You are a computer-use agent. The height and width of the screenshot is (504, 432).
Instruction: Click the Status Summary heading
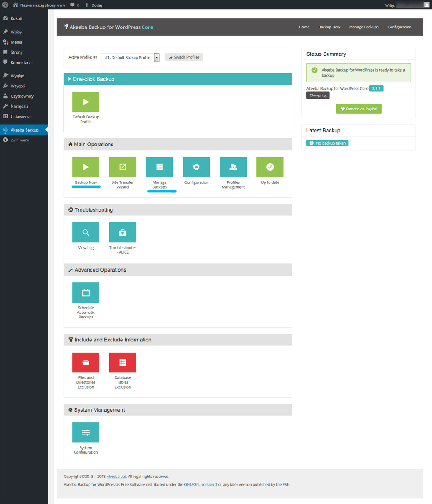(x=326, y=54)
